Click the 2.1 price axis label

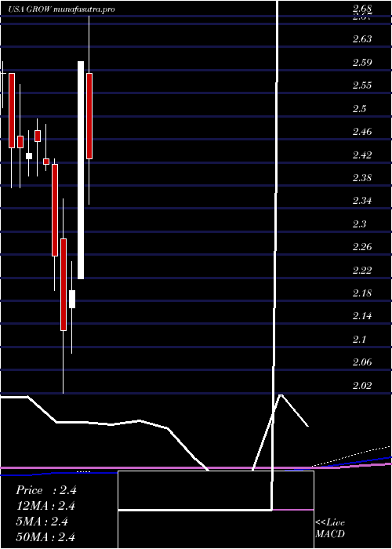click(359, 340)
